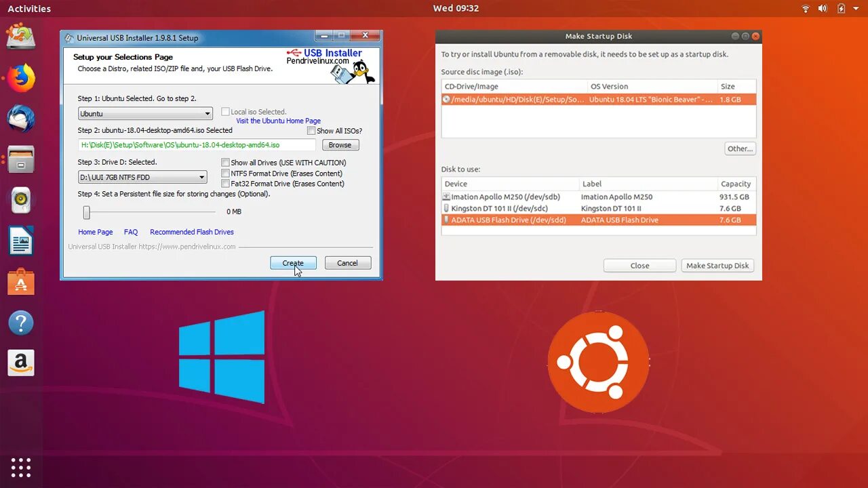Viewport: 868px width, 488px height.
Task: Click the Create button
Action: point(293,263)
